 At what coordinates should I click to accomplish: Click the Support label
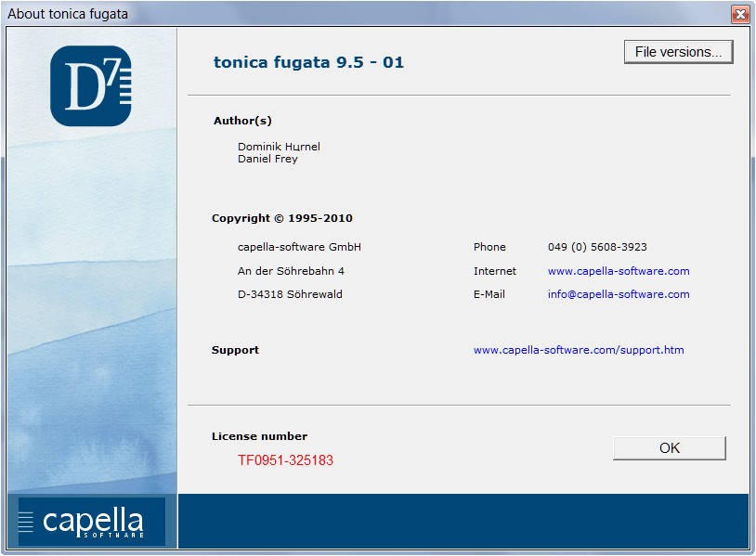(235, 350)
